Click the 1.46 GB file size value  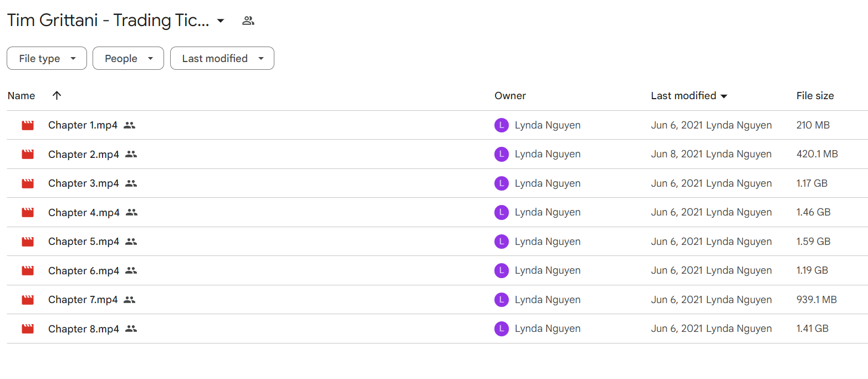[813, 212]
